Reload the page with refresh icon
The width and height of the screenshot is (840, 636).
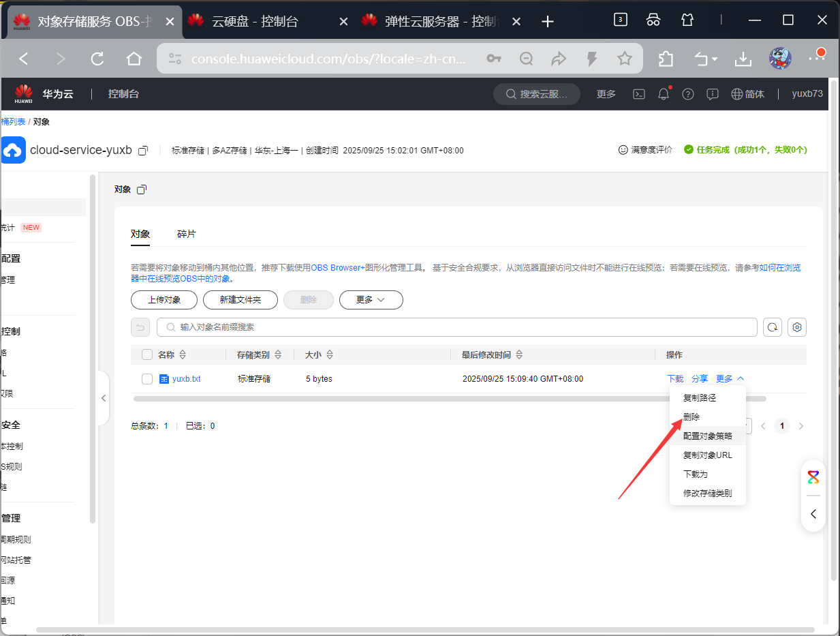click(x=97, y=59)
